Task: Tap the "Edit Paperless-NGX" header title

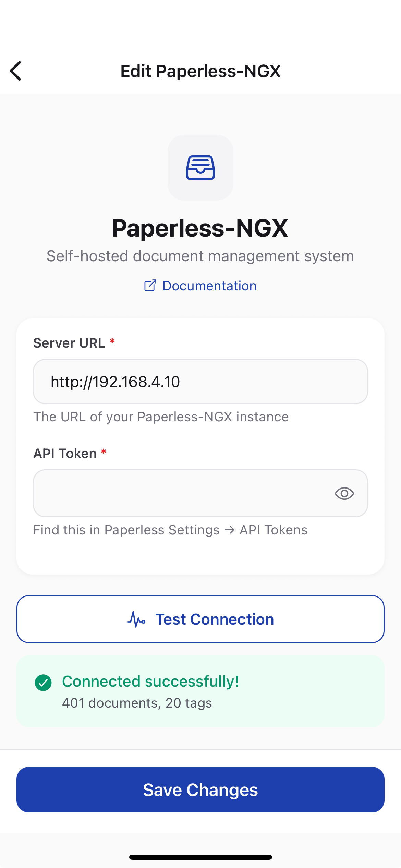Action: 200,71
